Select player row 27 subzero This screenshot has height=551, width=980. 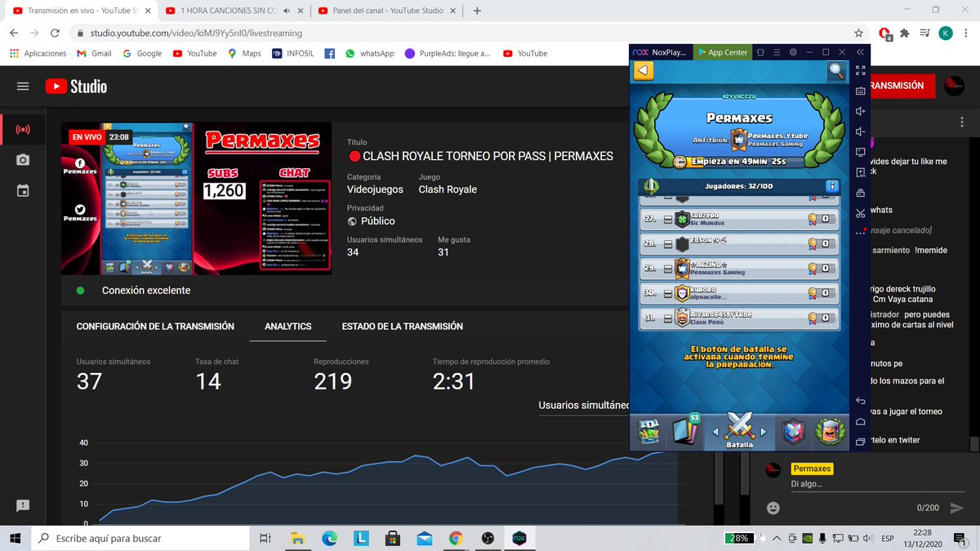pos(739,219)
